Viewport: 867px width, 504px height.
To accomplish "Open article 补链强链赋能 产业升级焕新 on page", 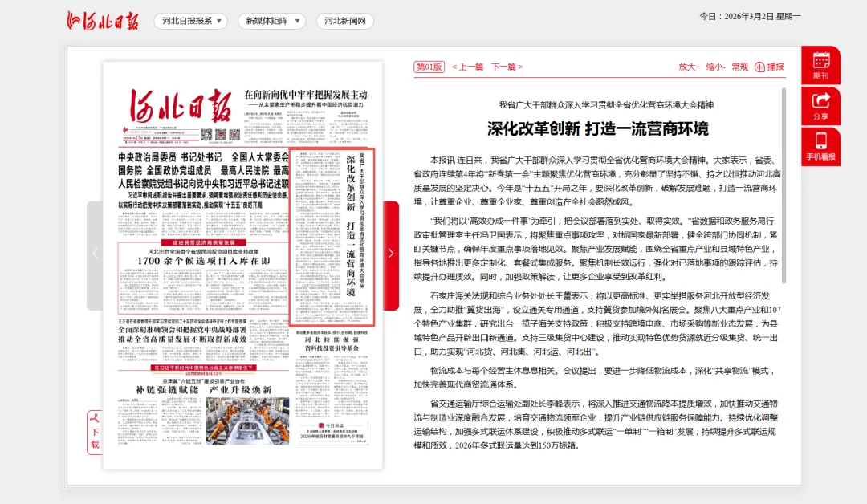I will 203,389.
